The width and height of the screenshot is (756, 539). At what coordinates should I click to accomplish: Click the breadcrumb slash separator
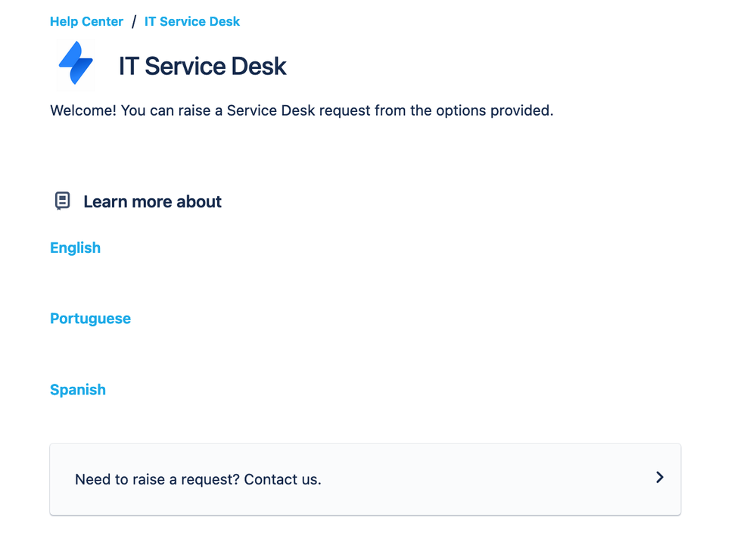click(134, 22)
